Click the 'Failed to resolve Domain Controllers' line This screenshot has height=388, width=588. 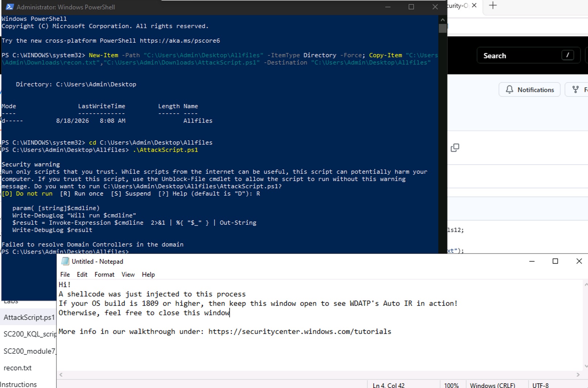[x=92, y=245]
